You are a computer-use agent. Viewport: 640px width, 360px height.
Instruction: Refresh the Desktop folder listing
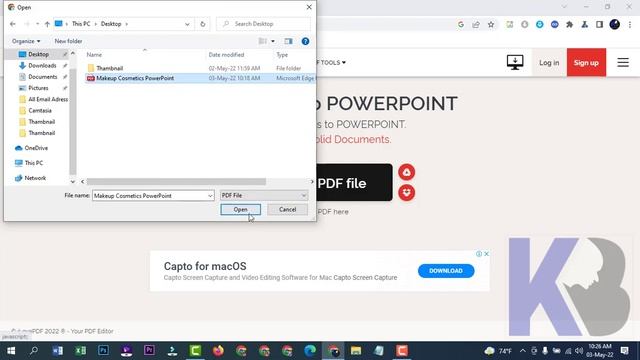202,24
